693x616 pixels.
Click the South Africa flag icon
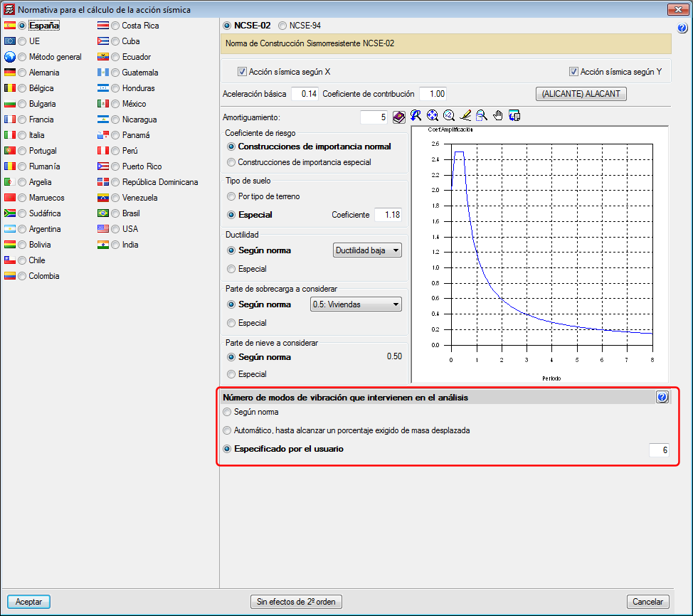click(10, 213)
